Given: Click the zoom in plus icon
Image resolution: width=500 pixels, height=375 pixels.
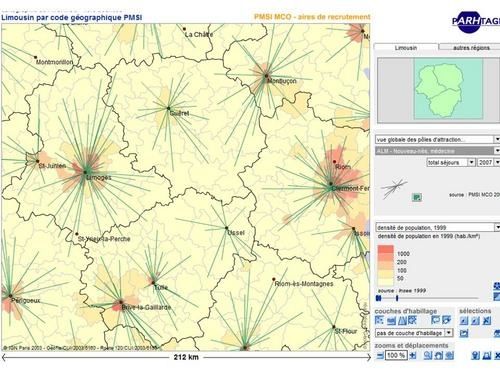Looking at the screenshot, I should 413,355.
